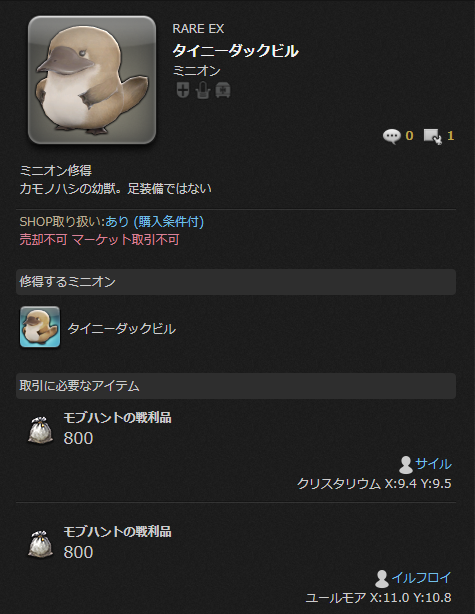
Task: Click SHOP取り扱い あり (購入条件付) link
Action: click(x=154, y=222)
